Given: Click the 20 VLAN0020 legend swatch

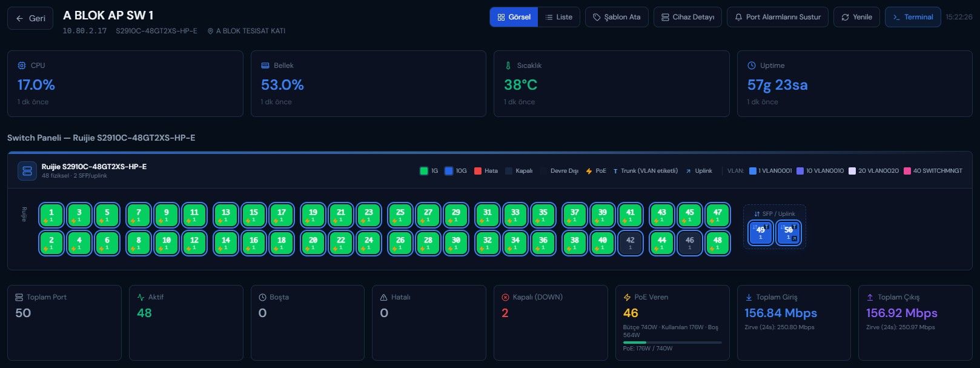Looking at the screenshot, I should point(853,171).
